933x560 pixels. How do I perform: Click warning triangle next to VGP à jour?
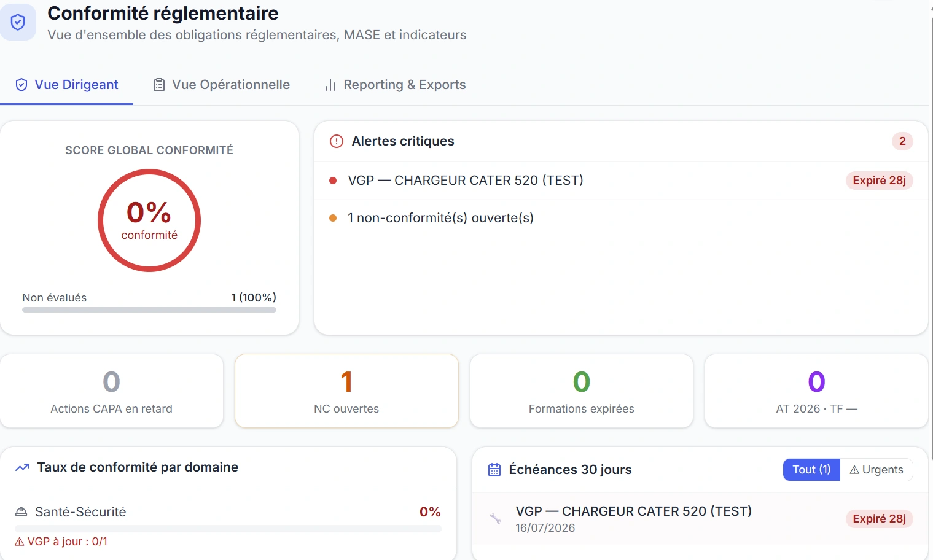click(20, 542)
